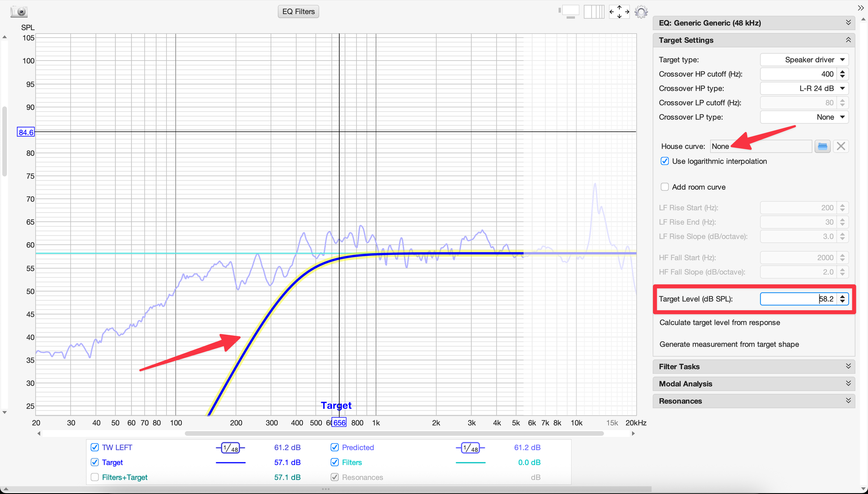
Task: Clear house curve with X icon
Action: pos(841,147)
